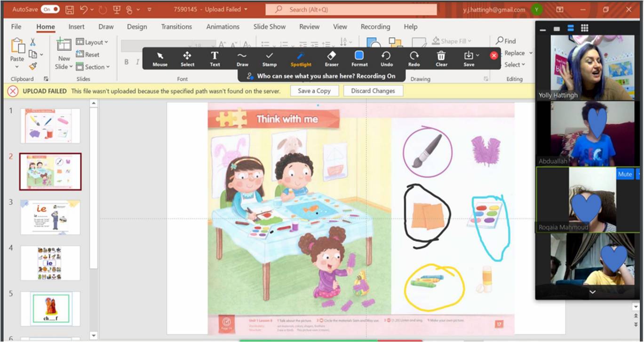Switch to the Design tab

coord(137,27)
